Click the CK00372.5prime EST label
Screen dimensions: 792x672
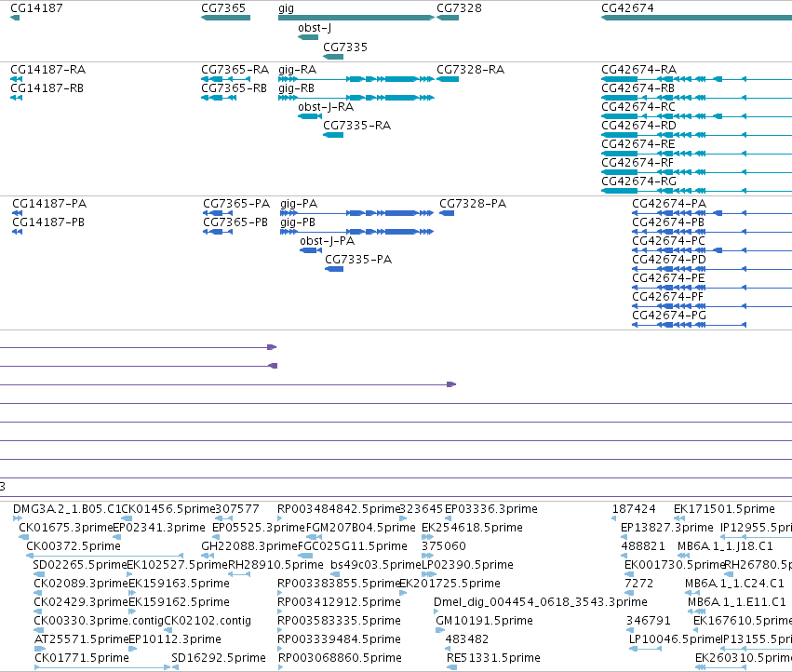(74, 546)
